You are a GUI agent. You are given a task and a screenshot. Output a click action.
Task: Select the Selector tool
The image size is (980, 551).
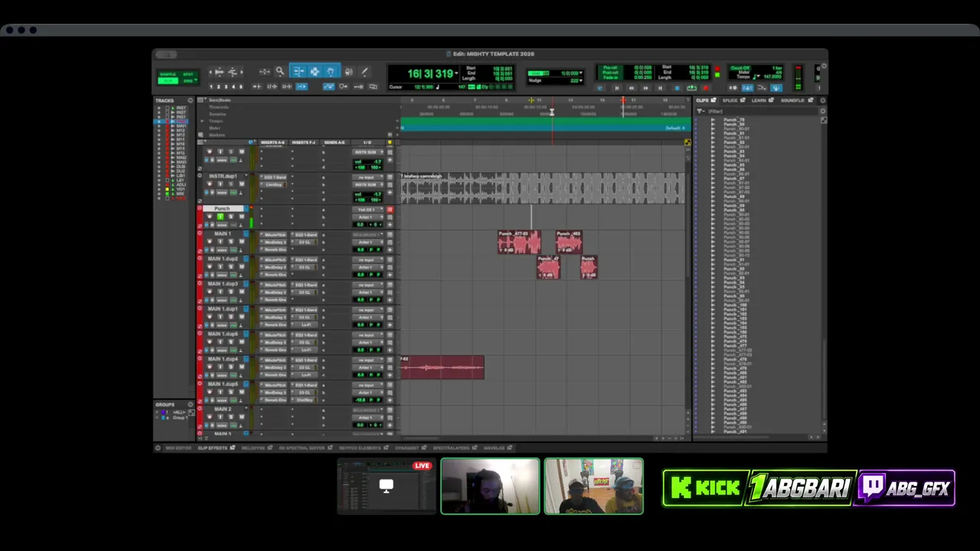(315, 71)
